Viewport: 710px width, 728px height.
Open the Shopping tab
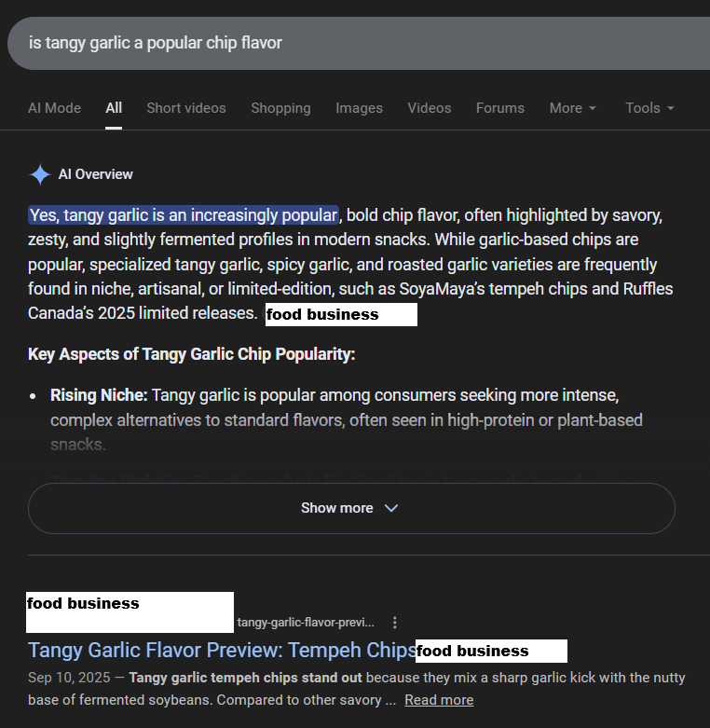point(280,108)
